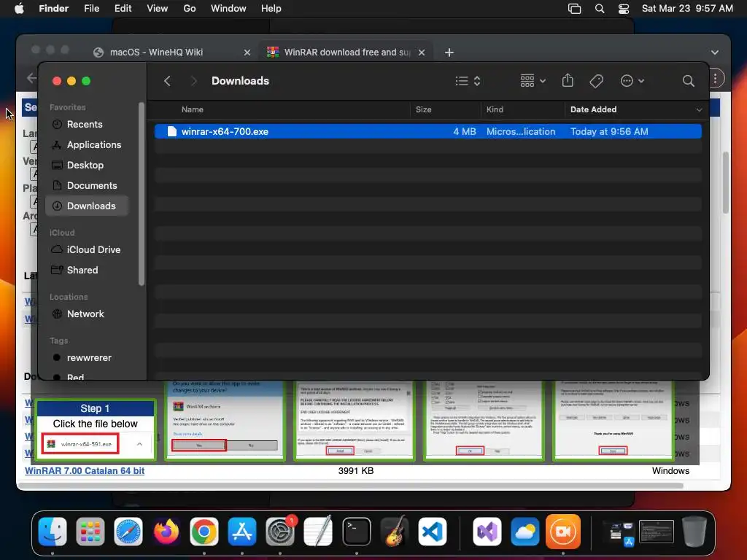Open Google Chrome from the Dock
This screenshot has height=560, width=747.
tap(204, 532)
